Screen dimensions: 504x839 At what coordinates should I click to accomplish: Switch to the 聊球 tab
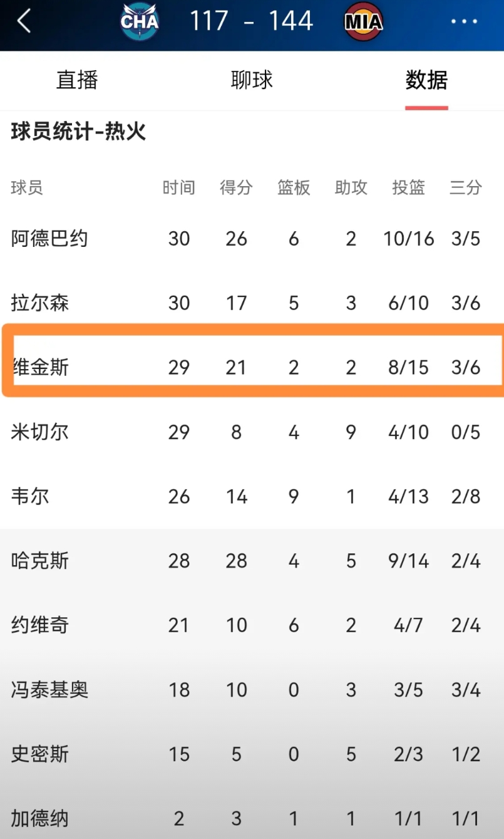(252, 80)
